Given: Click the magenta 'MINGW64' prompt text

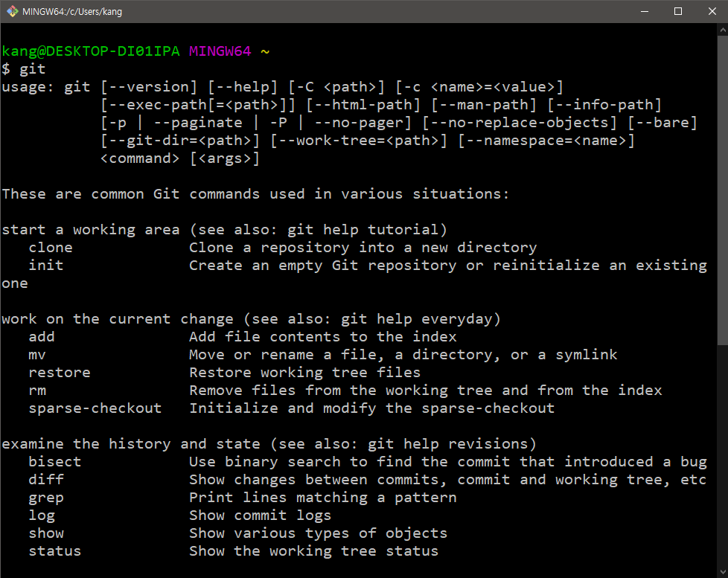Looking at the screenshot, I should pyautogui.click(x=220, y=51).
